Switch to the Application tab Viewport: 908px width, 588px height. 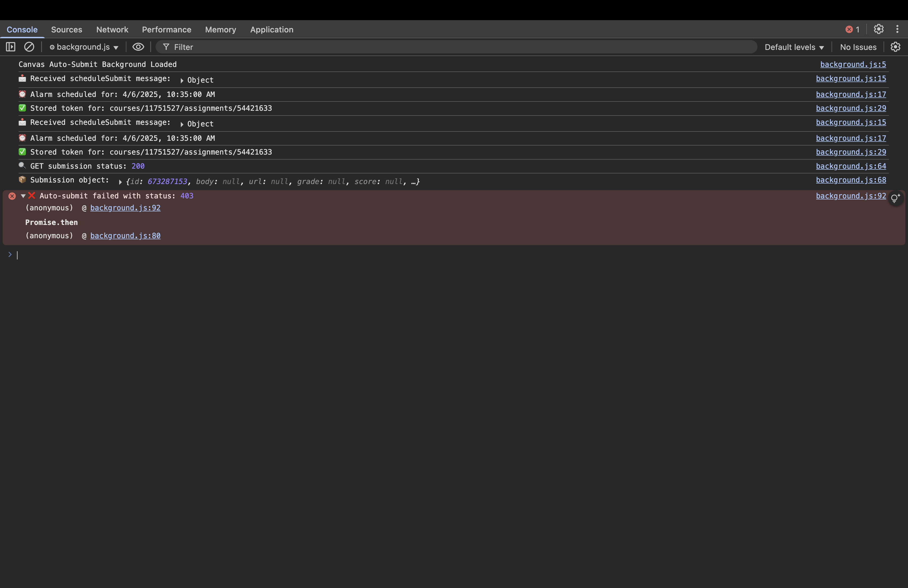(x=272, y=29)
